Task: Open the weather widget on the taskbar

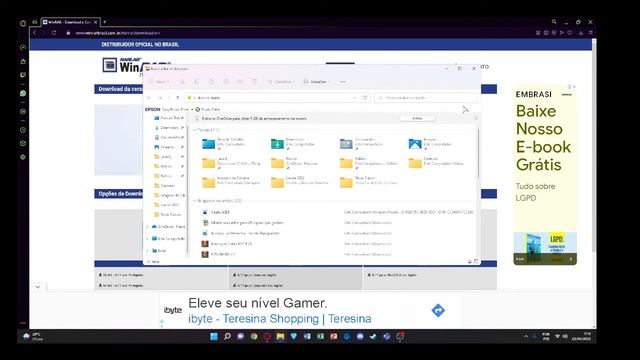Action: [33, 337]
